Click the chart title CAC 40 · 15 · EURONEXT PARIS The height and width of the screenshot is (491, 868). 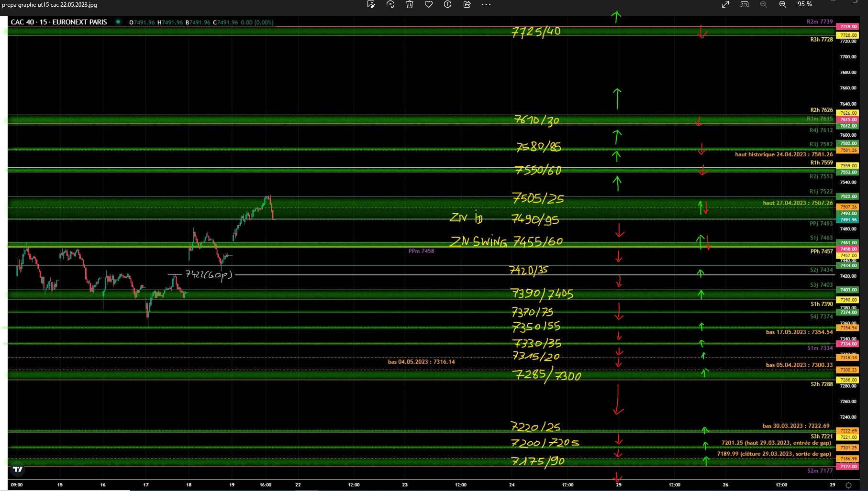point(59,22)
